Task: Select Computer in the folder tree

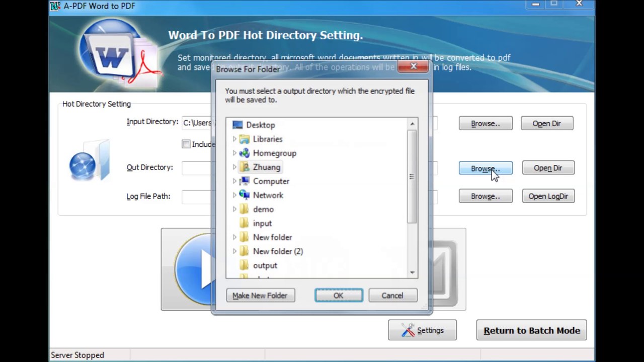Action: pyautogui.click(x=271, y=181)
